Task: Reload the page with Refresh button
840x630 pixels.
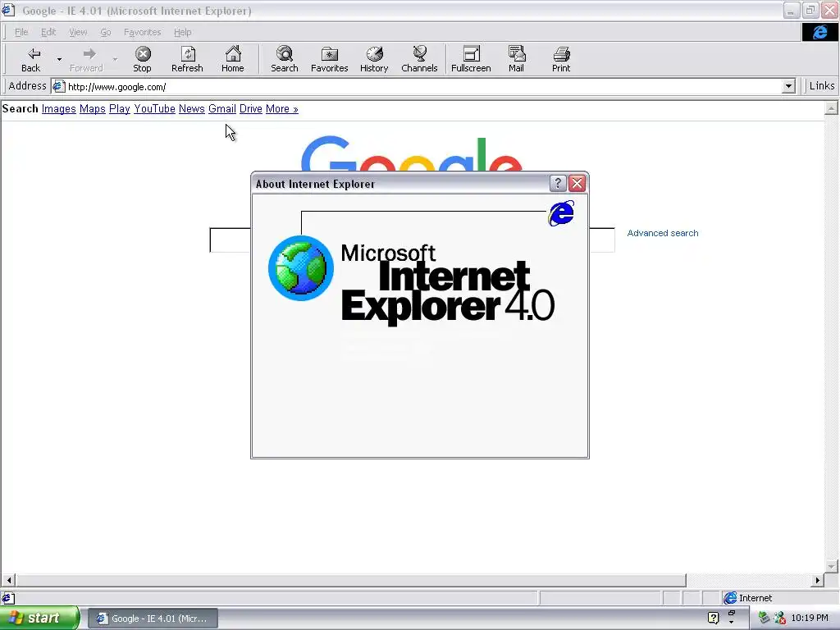Action: coord(188,59)
